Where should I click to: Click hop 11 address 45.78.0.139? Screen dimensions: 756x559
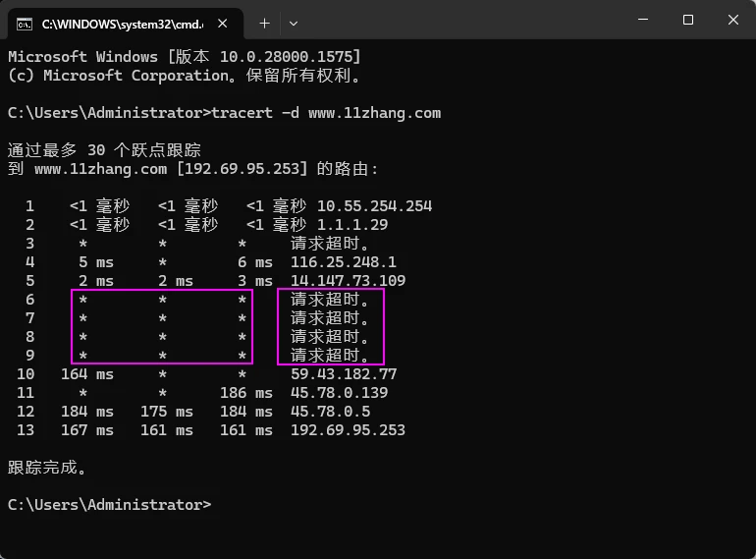339,393
